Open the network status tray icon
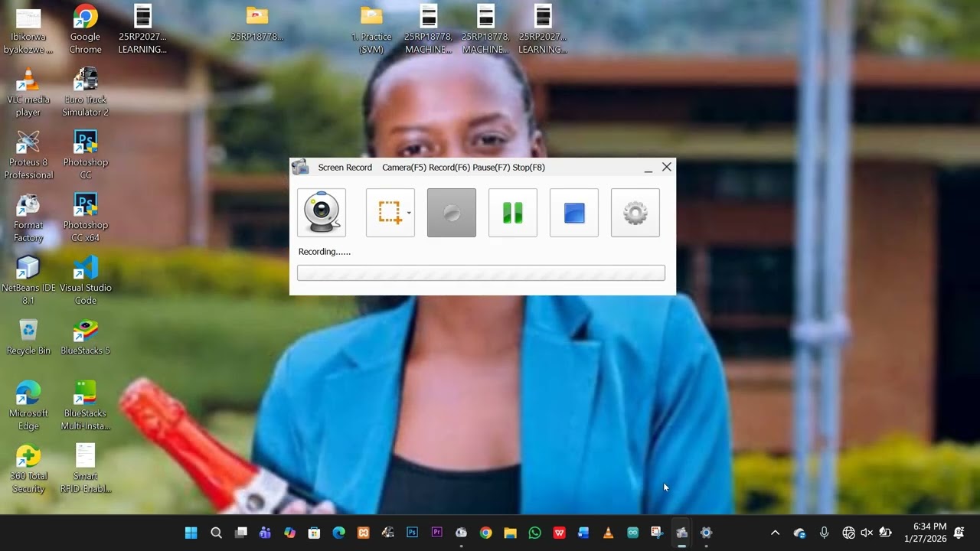Screen dimensions: 980x551 tap(848, 533)
